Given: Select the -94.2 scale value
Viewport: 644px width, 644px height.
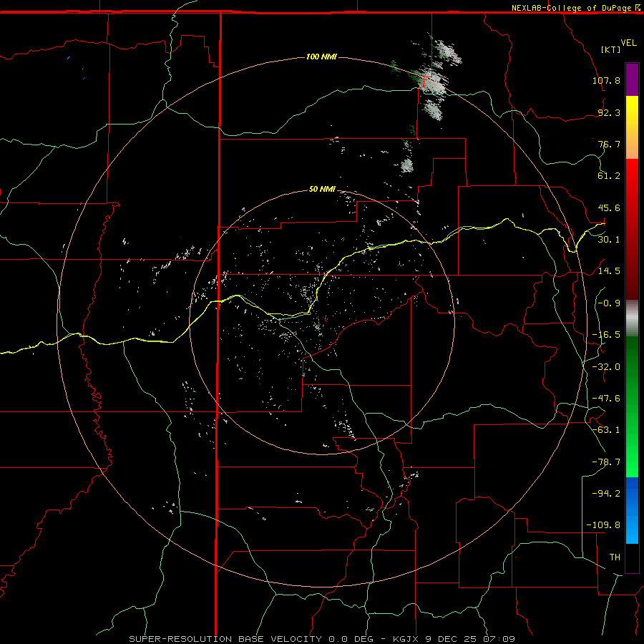Looking at the screenshot, I should tap(606, 493).
